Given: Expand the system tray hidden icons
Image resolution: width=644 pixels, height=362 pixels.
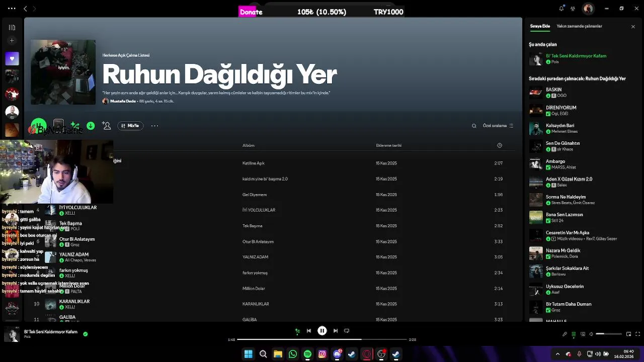Looking at the screenshot, I should coord(557,354).
